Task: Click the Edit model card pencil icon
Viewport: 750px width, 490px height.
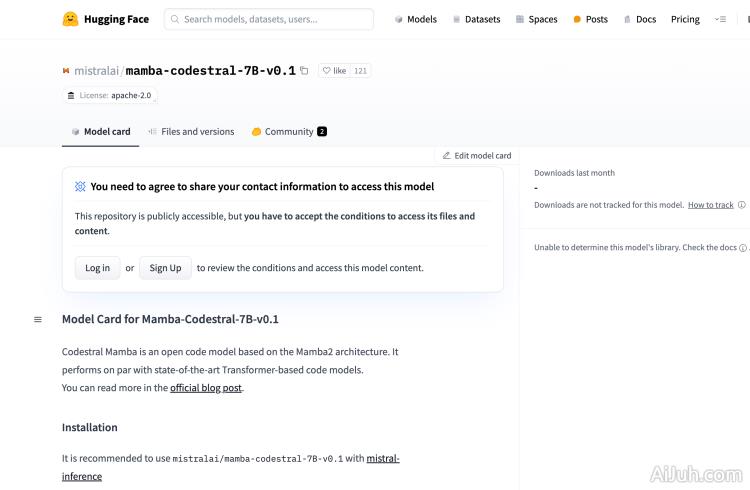Action: click(x=447, y=156)
